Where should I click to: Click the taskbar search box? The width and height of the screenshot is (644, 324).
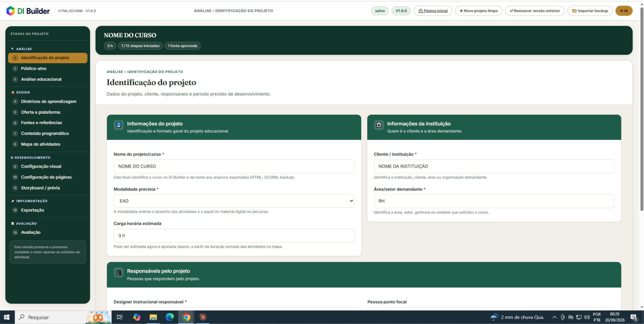click(x=63, y=317)
